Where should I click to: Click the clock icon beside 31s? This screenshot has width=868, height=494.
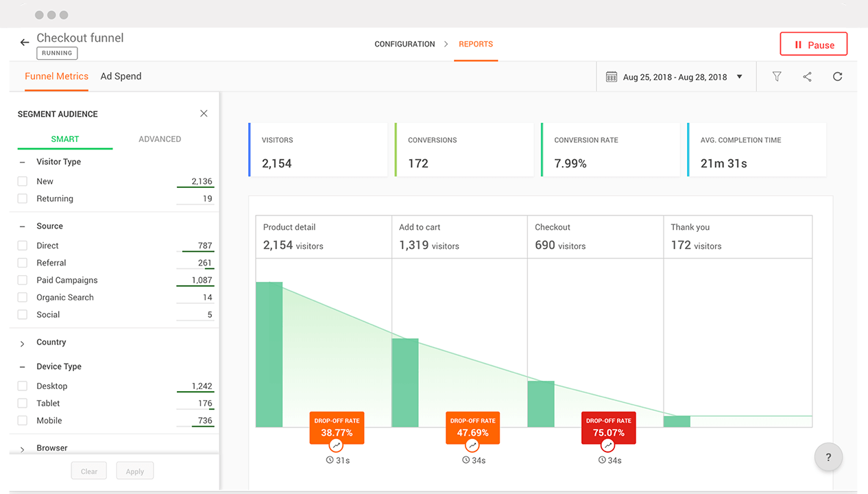pyautogui.click(x=330, y=460)
